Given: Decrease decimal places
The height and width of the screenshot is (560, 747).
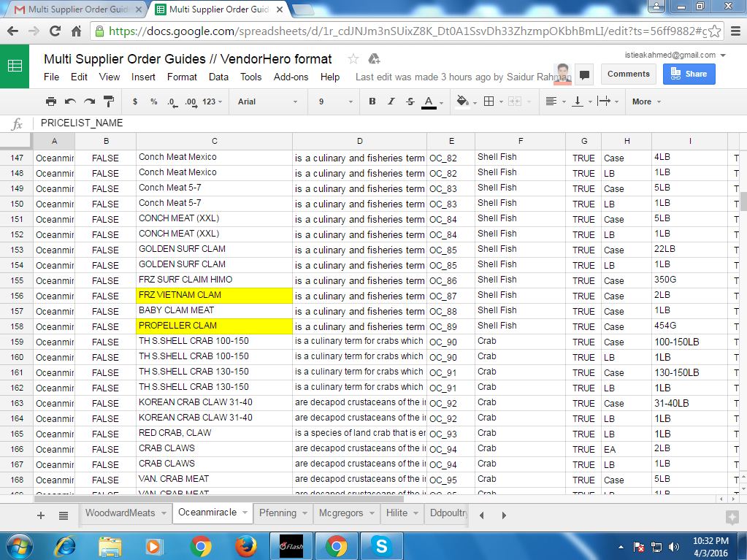Looking at the screenshot, I should click(172, 102).
